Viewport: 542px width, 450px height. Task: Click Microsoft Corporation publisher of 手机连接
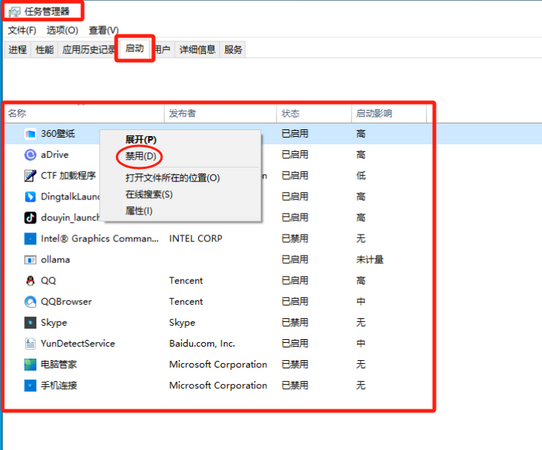click(218, 385)
